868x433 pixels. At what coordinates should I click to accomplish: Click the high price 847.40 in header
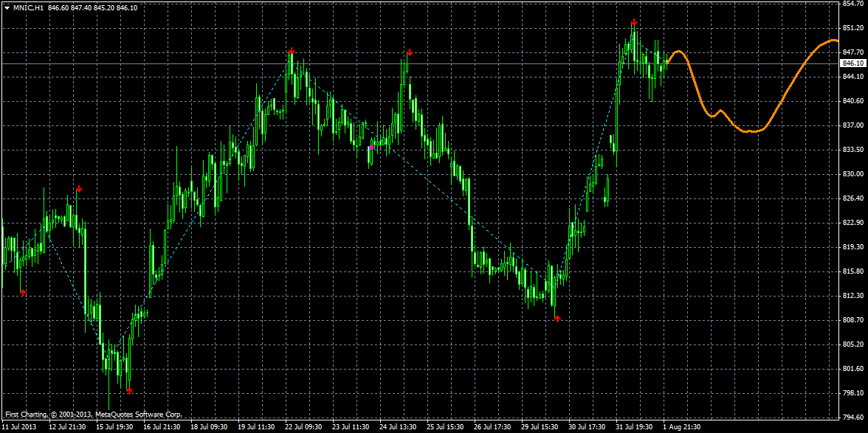pos(81,8)
